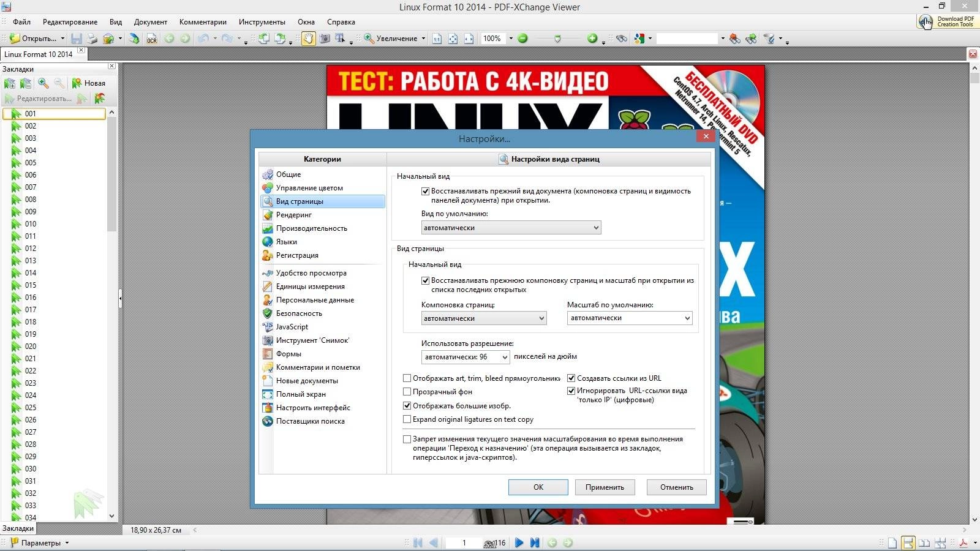Click the Print icon in toolbar
The height and width of the screenshot is (551, 980).
(91, 39)
